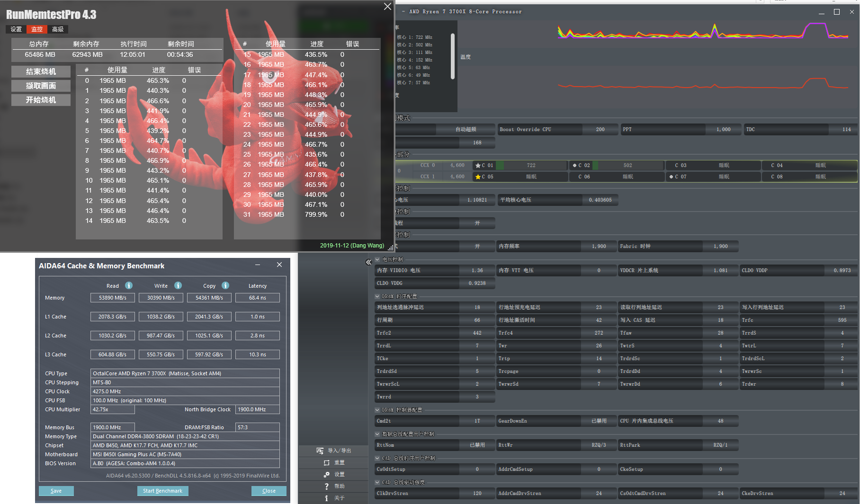The width and height of the screenshot is (860, 504).
Task: Click the Read info icon in AIDA64
Action: pos(129,285)
